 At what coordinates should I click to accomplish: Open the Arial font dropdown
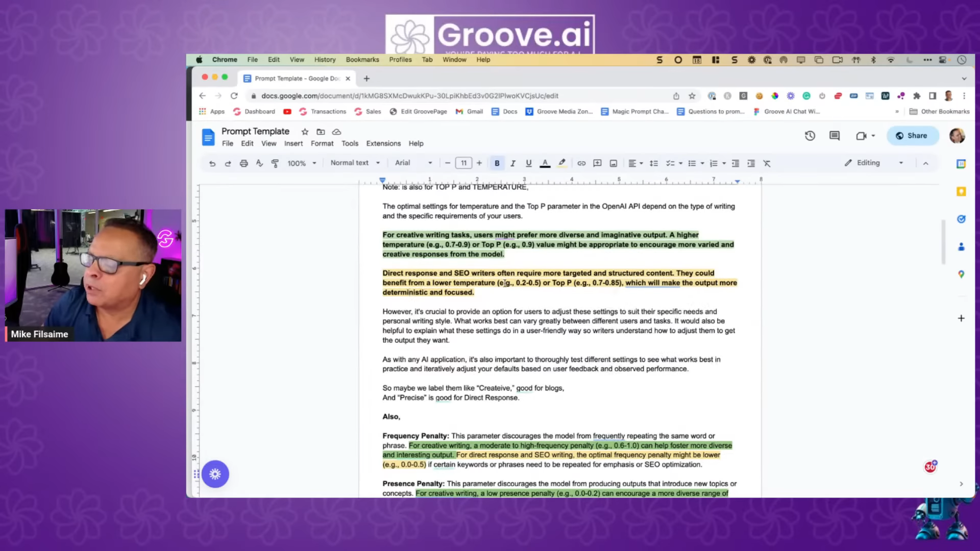413,163
